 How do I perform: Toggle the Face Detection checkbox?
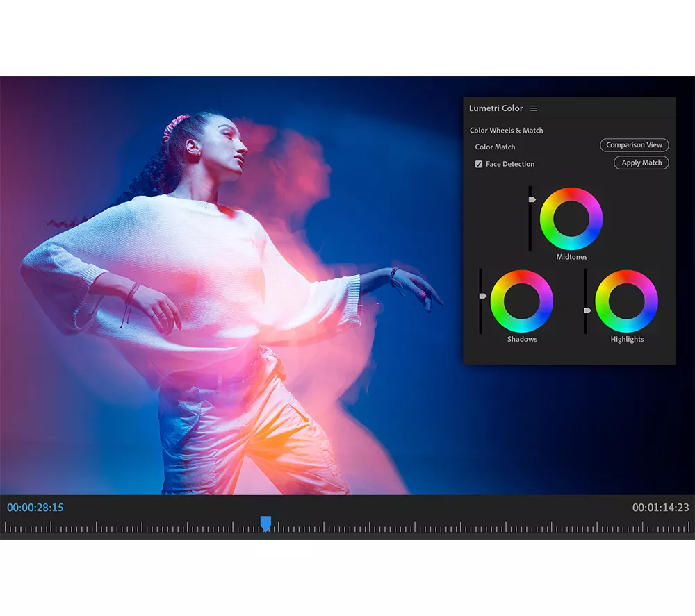point(479,164)
